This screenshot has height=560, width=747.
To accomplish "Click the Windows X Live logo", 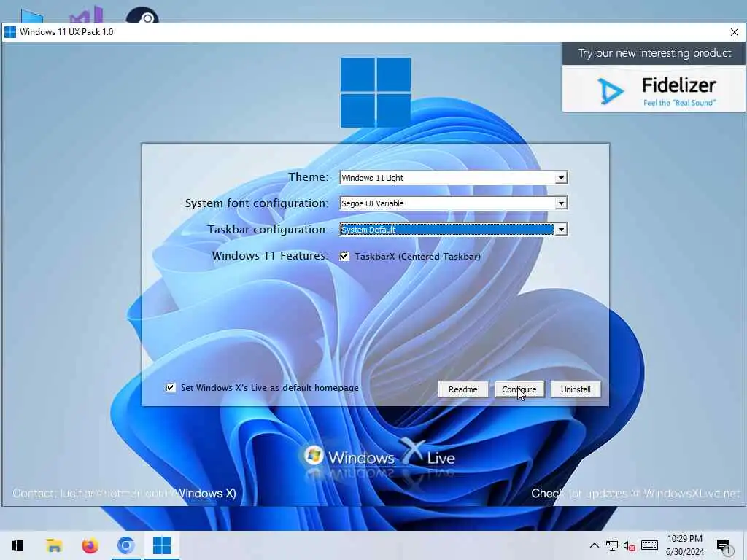I will click(x=379, y=457).
